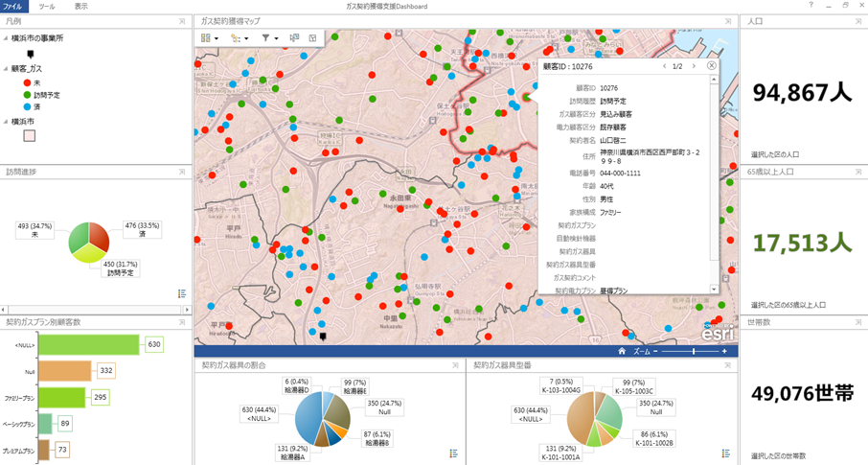The height and width of the screenshot is (465, 868).
Task: Click the zoom slider handle
Action: [x=693, y=352]
